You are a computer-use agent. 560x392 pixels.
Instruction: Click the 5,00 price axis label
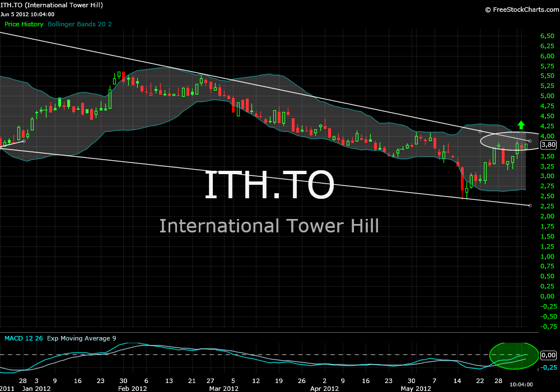click(x=548, y=96)
